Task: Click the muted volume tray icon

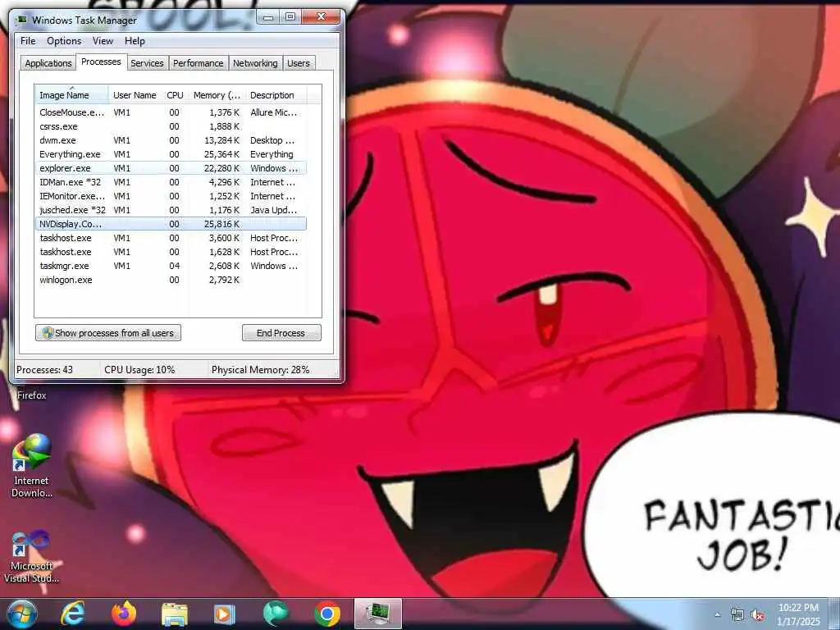Action: (757, 615)
